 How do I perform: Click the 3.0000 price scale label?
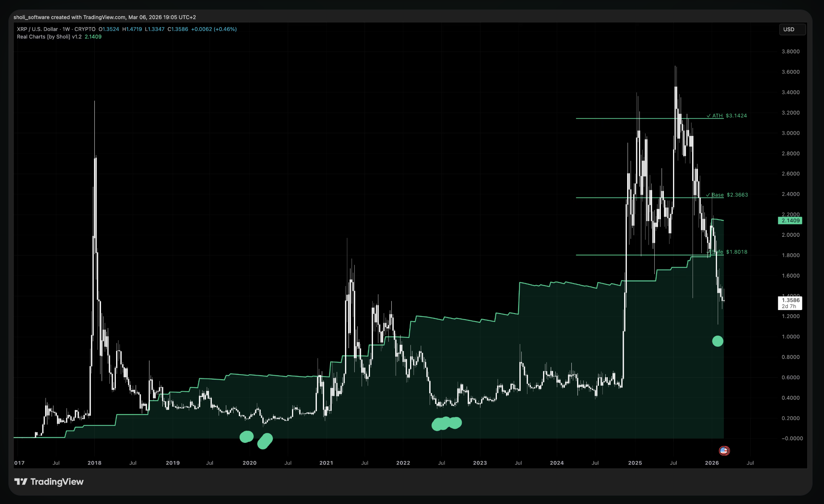(791, 133)
